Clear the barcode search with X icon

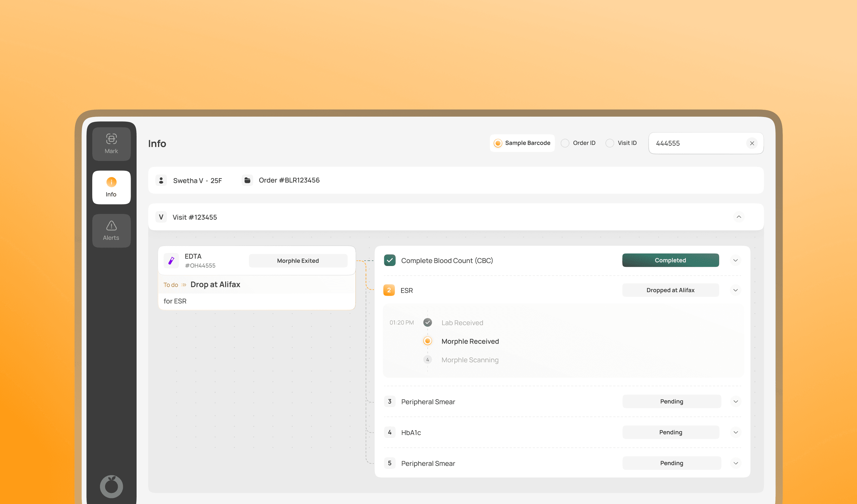752,143
